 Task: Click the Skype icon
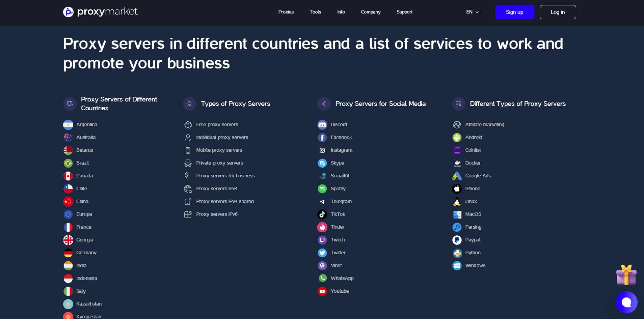322,163
